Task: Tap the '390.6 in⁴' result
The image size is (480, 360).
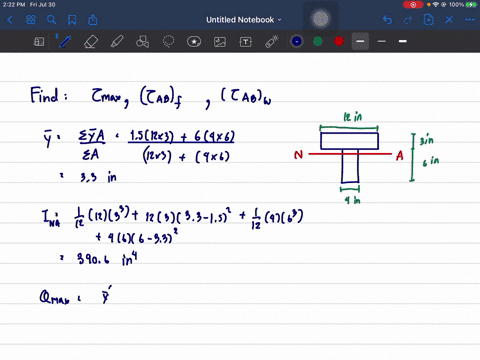Action: coord(107,259)
